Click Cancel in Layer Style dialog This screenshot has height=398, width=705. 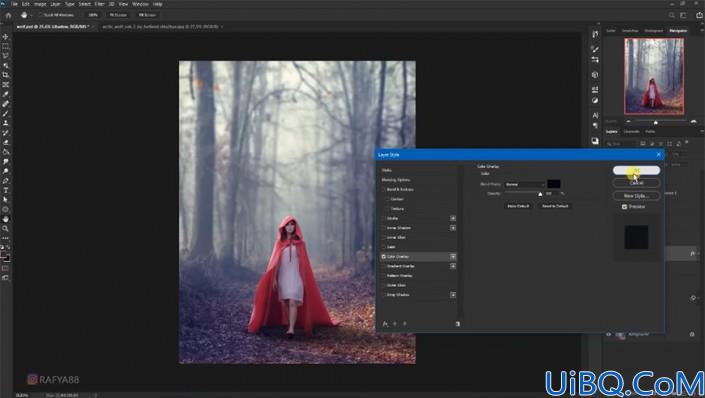coord(636,183)
